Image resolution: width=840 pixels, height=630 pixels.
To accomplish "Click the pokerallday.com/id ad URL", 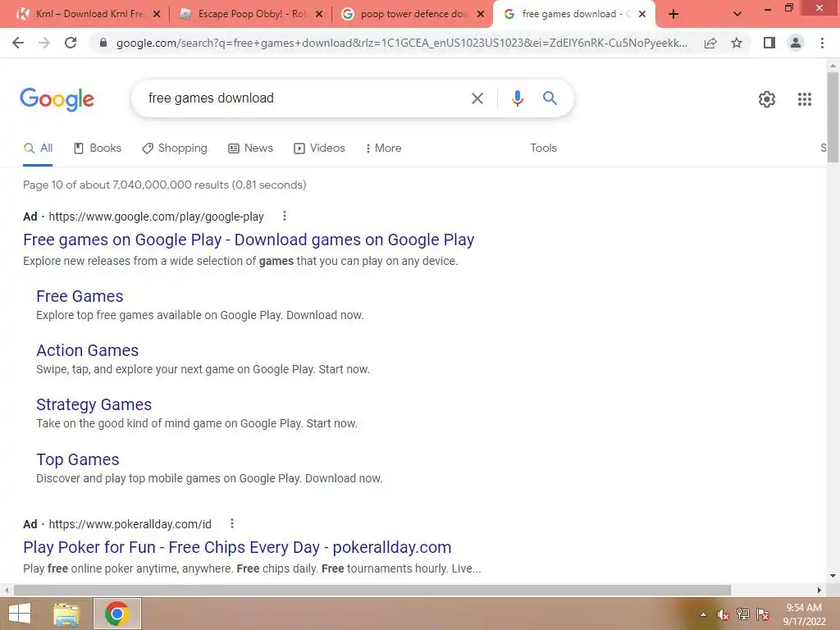I will 130,524.
